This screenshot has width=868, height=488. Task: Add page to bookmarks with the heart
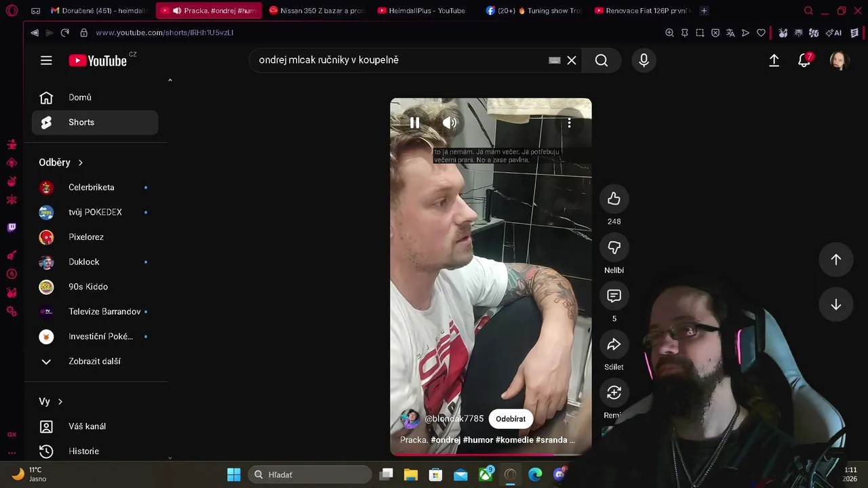point(761,33)
